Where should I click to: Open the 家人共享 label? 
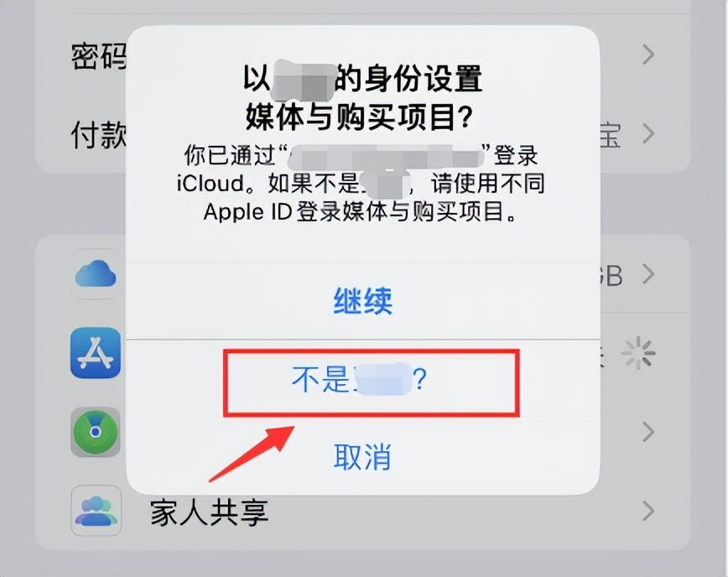point(210,512)
